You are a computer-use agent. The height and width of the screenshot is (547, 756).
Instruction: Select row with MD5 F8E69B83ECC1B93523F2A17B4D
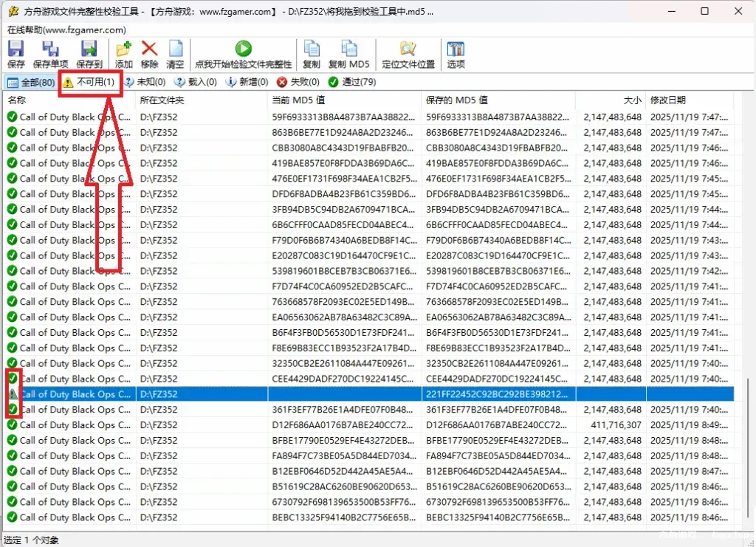coord(369,348)
